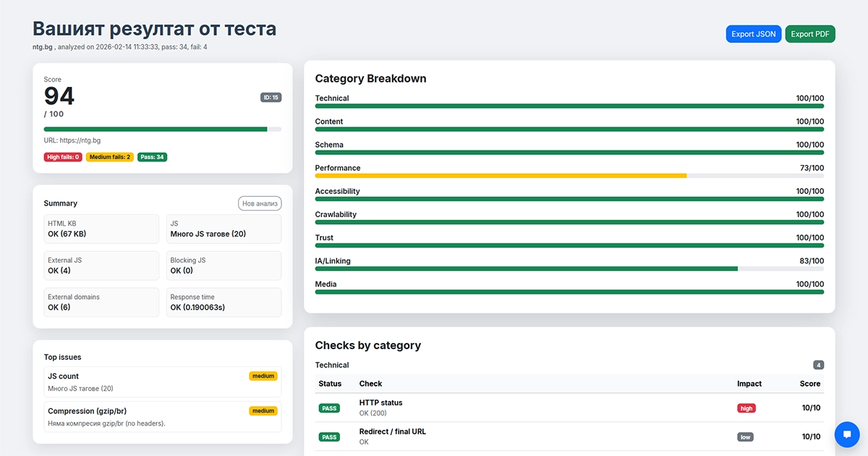The image size is (868, 456).
Task: Click the medium badge on JS count
Action: 263,376
